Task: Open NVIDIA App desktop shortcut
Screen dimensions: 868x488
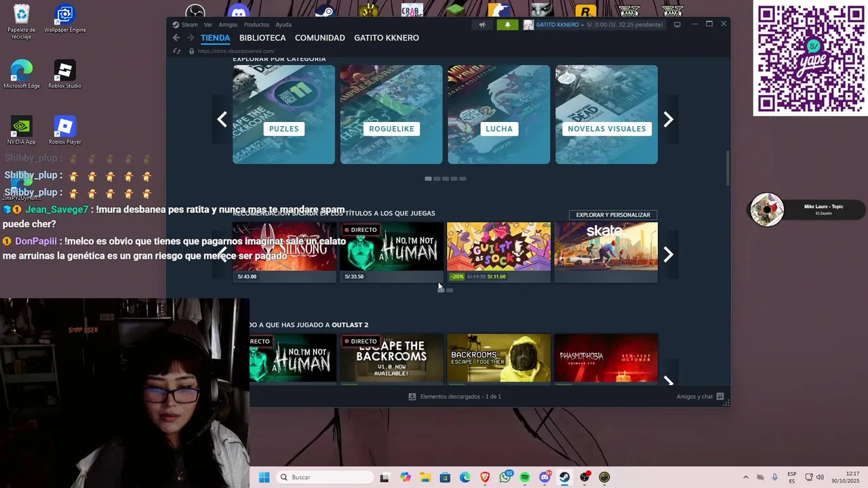Action: point(22,130)
